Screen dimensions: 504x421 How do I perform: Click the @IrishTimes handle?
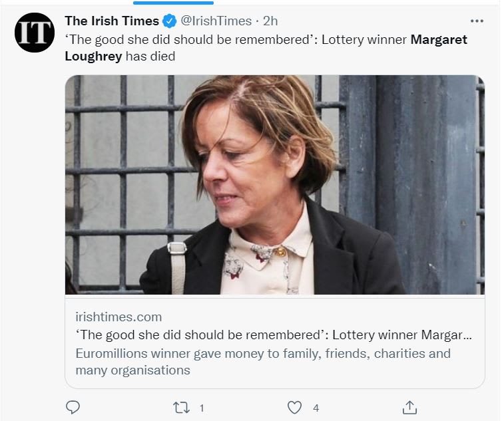click(216, 21)
